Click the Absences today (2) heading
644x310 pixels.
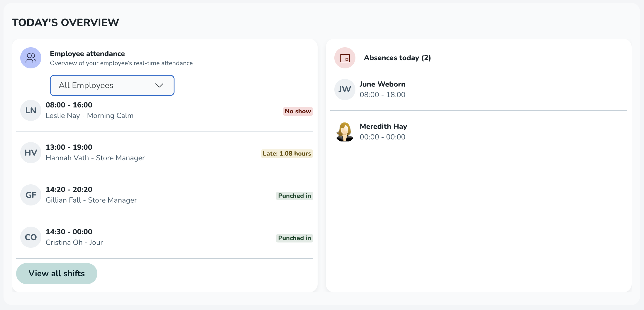pos(397,58)
